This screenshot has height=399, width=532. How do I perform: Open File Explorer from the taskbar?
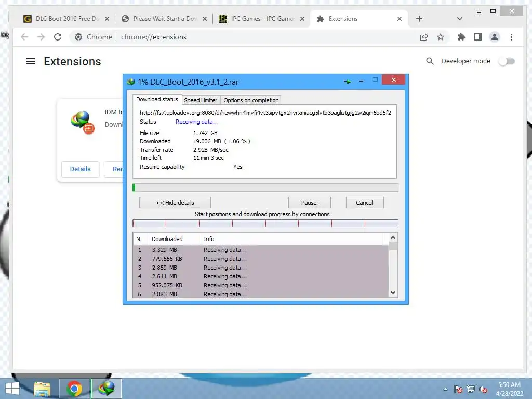click(x=42, y=389)
